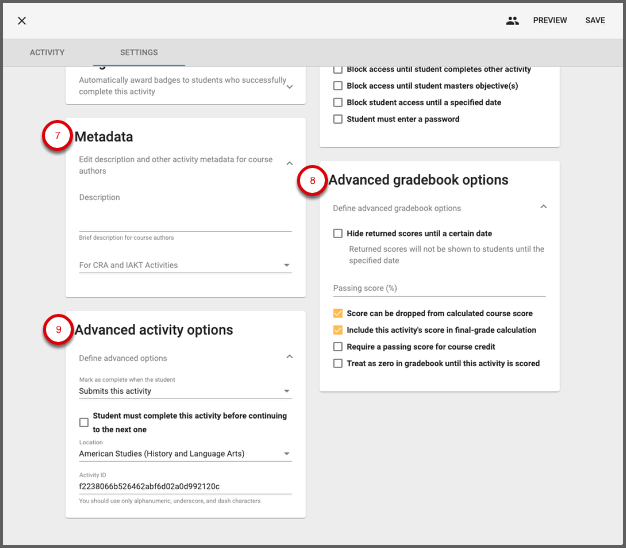The image size is (626, 548).
Task: Click the Preview button
Action: pyautogui.click(x=549, y=20)
